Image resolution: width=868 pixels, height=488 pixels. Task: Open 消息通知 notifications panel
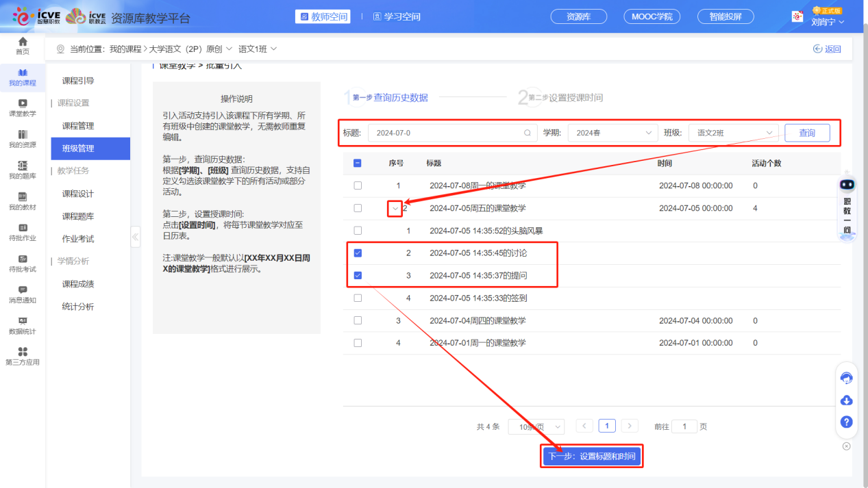coord(23,294)
